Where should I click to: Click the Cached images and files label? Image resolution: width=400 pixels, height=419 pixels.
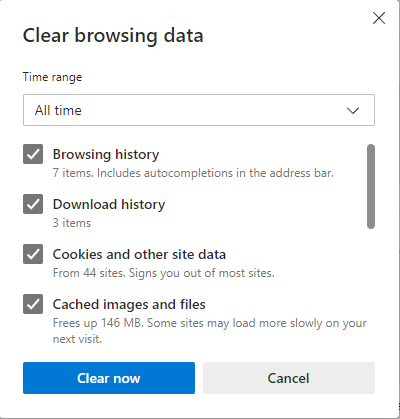pos(129,305)
